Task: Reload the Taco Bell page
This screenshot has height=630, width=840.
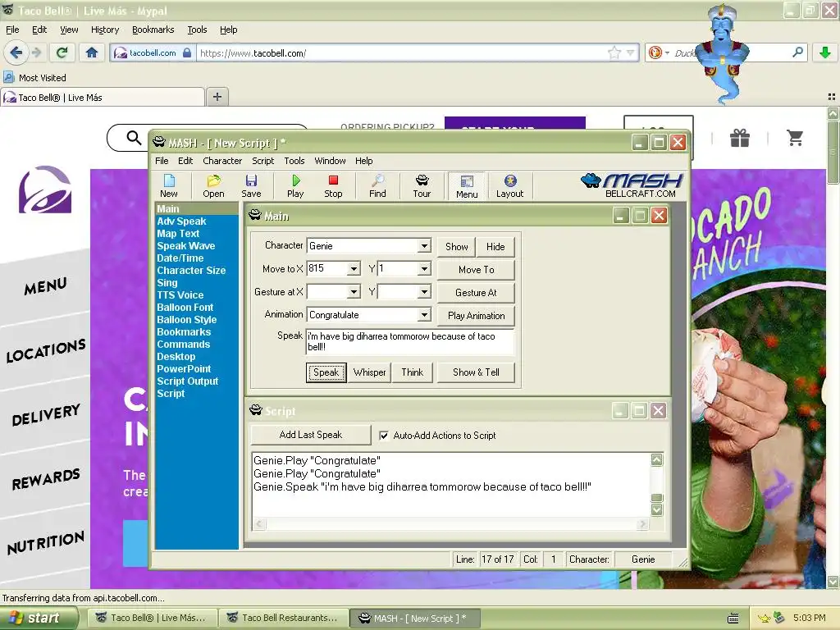Action: tap(62, 52)
